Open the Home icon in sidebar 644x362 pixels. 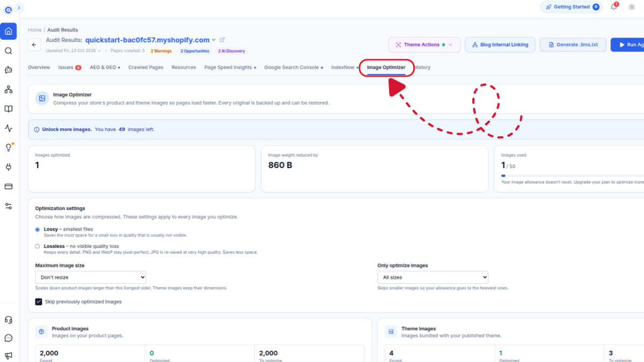point(9,31)
